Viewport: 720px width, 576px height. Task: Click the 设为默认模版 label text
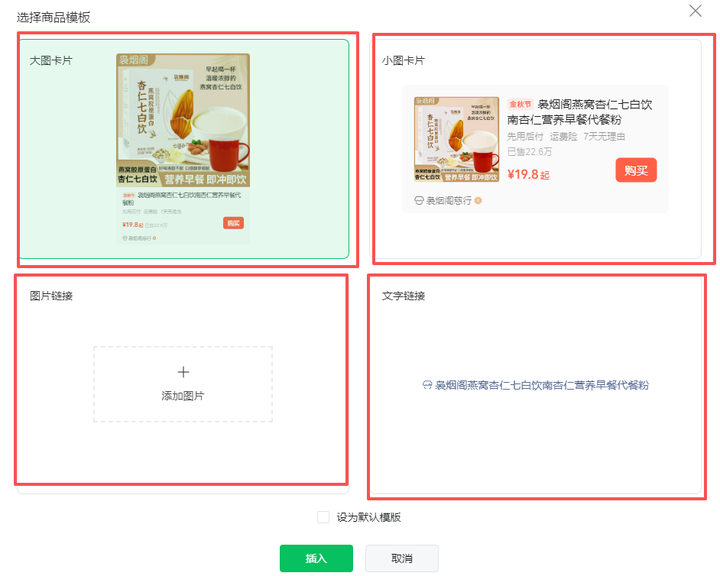tap(369, 517)
